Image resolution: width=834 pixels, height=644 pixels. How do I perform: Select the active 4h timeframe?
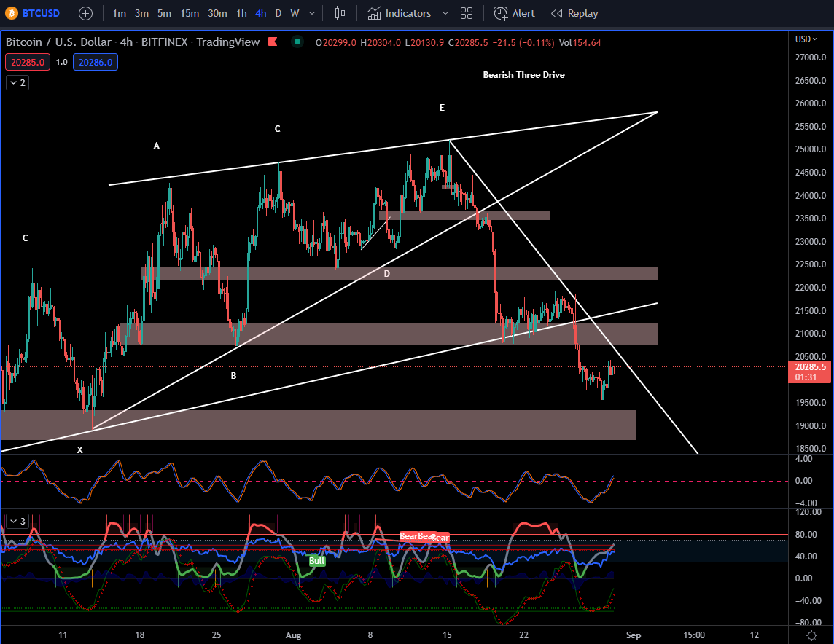tap(261, 13)
